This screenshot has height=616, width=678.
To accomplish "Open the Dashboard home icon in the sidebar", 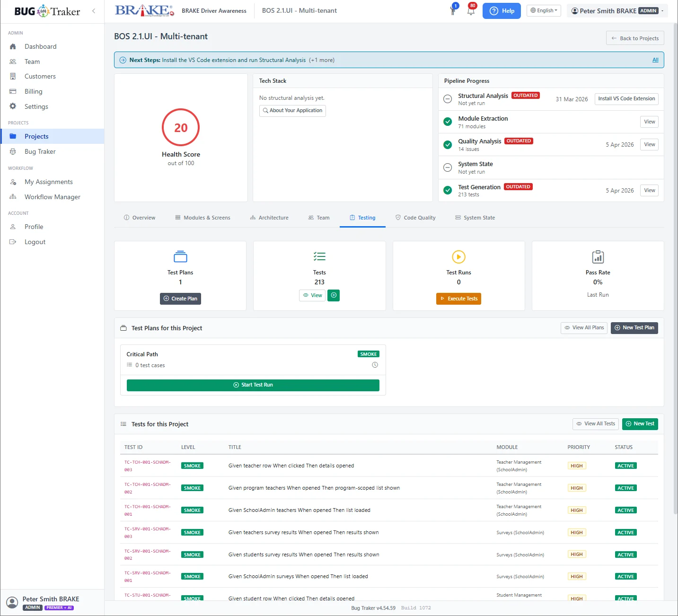I will (x=13, y=46).
